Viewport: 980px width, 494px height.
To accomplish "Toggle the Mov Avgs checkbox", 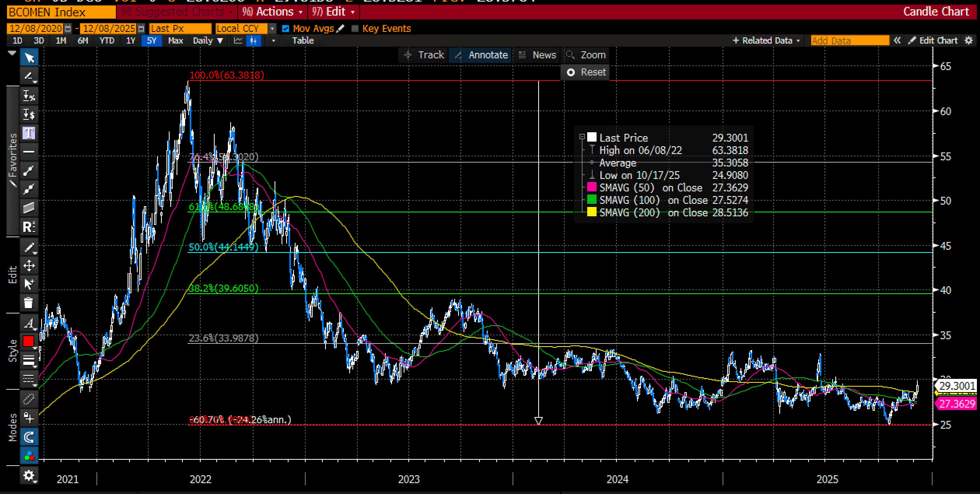I will 286,28.
